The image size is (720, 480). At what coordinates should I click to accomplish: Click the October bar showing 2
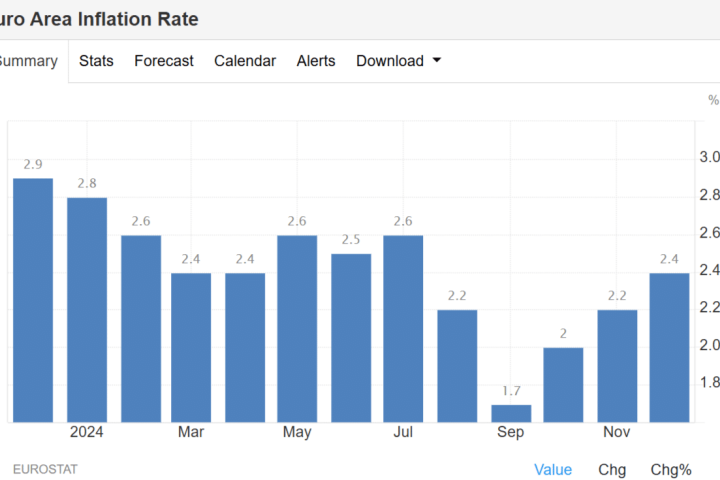coord(563,385)
